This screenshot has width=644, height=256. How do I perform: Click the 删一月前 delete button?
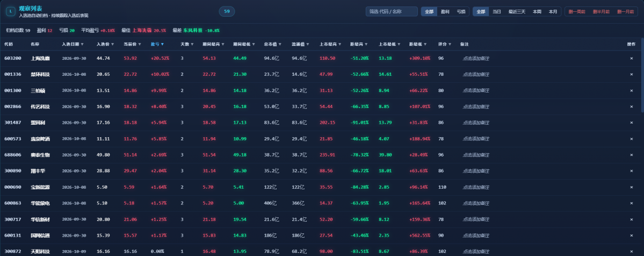626,11
